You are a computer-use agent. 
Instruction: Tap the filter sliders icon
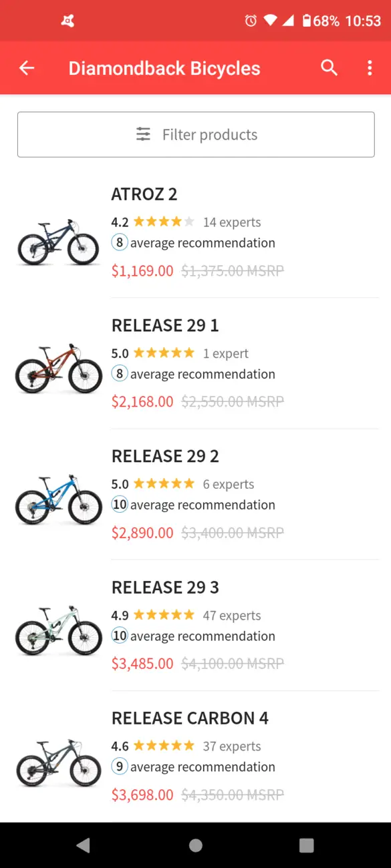[x=144, y=134]
